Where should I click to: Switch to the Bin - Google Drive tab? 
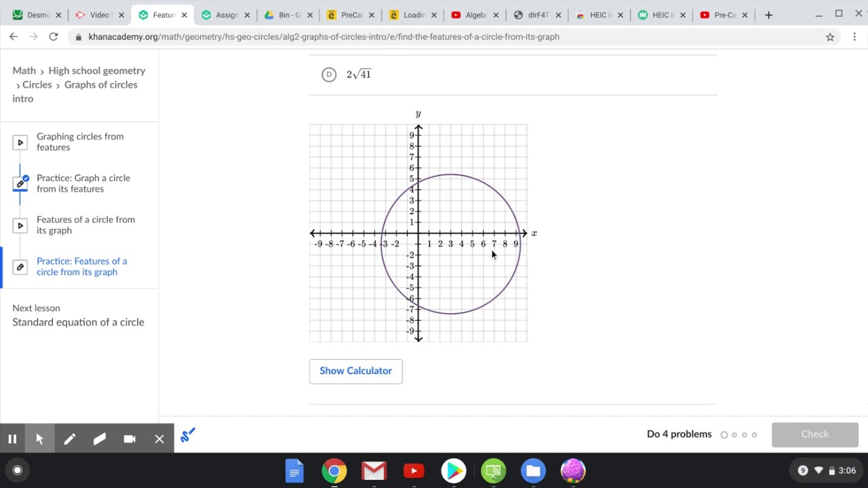(x=288, y=15)
